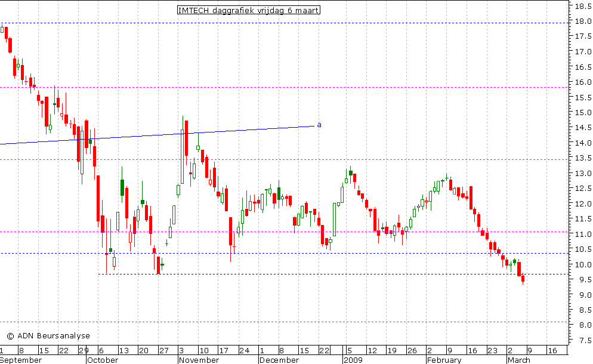593x364 pixels.
Task: Select the "October" month label
Action: tap(103, 360)
